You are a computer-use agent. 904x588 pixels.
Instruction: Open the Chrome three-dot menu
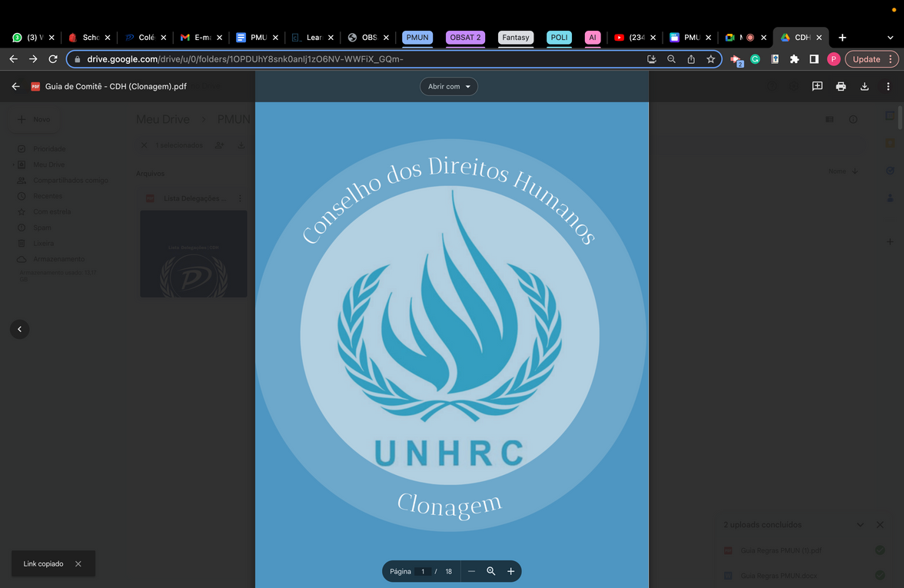tap(891, 58)
